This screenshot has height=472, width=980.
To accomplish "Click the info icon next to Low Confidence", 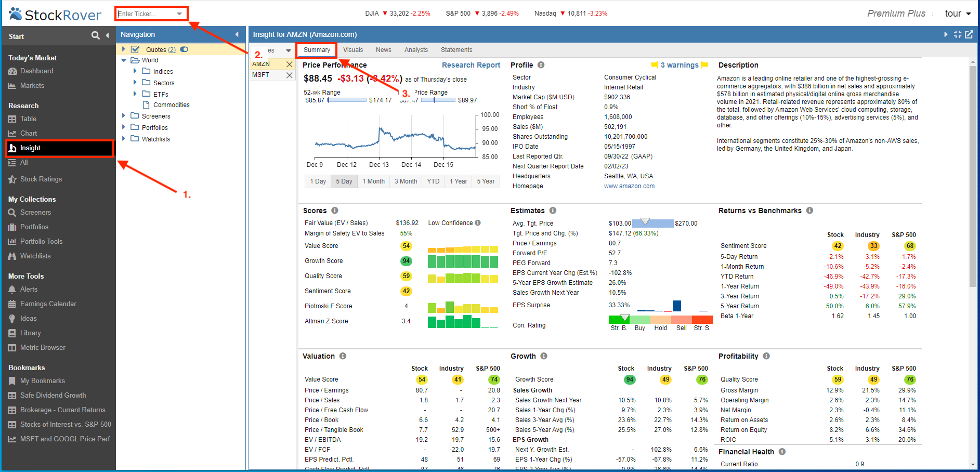I will 477,223.
